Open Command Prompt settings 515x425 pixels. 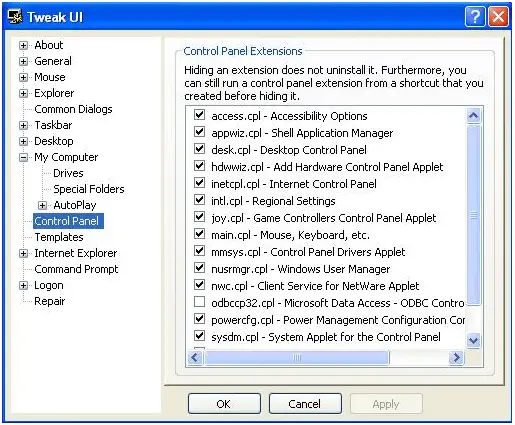pyautogui.click(x=76, y=269)
